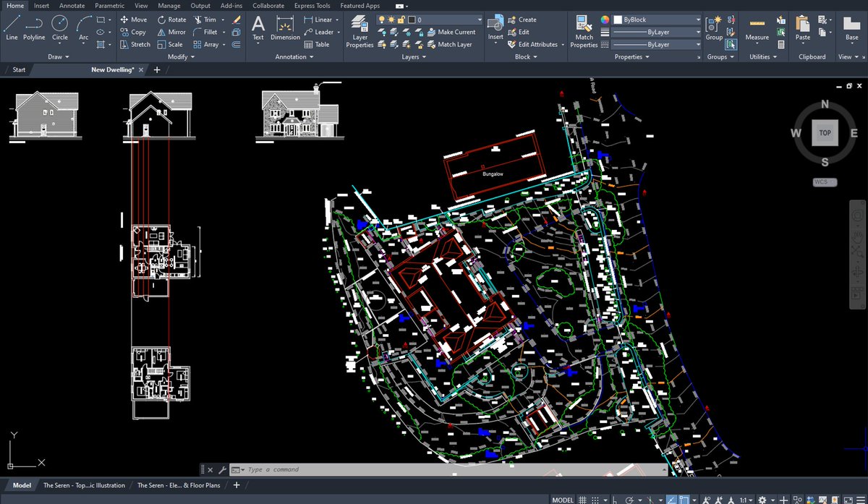This screenshot has width=868, height=504.
Task: Toggle polar tracking in status bar
Action: pyautogui.click(x=629, y=500)
